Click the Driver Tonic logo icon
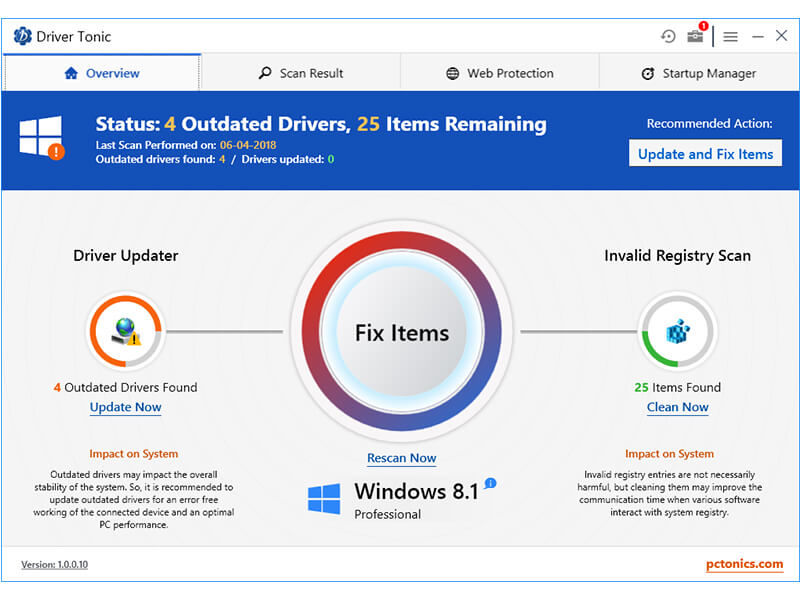 (22, 36)
